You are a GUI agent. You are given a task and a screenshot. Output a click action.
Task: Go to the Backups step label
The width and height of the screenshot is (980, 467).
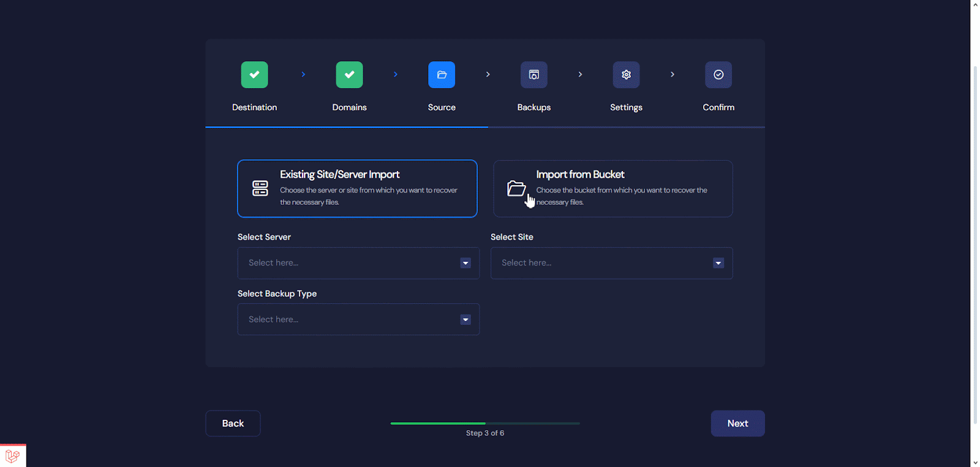click(x=533, y=107)
